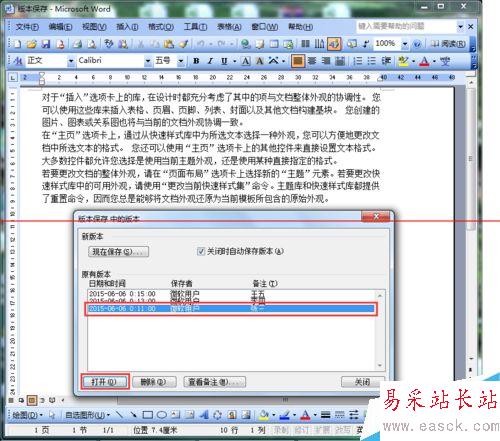500x441 pixels.
Task: Expand the Style dropdown showing 正文
Action: click(x=71, y=61)
